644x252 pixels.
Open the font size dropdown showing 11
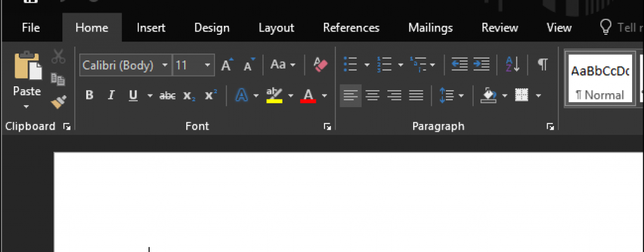208,65
